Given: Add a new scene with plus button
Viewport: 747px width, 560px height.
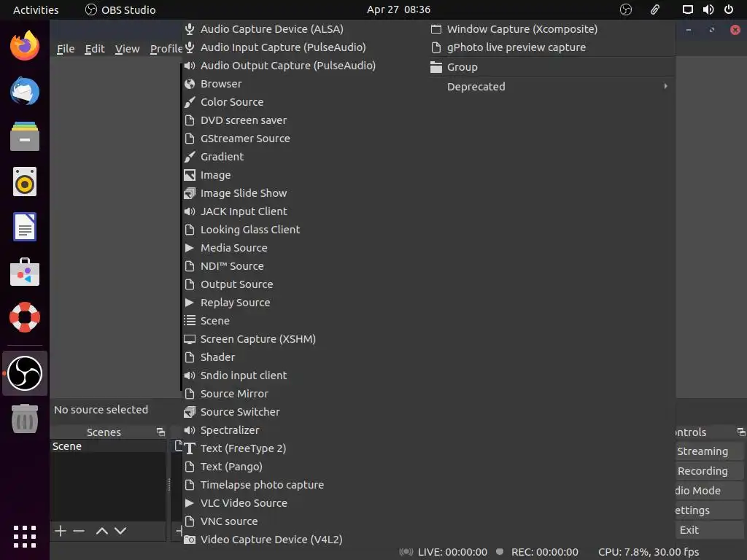Looking at the screenshot, I should [x=61, y=531].
